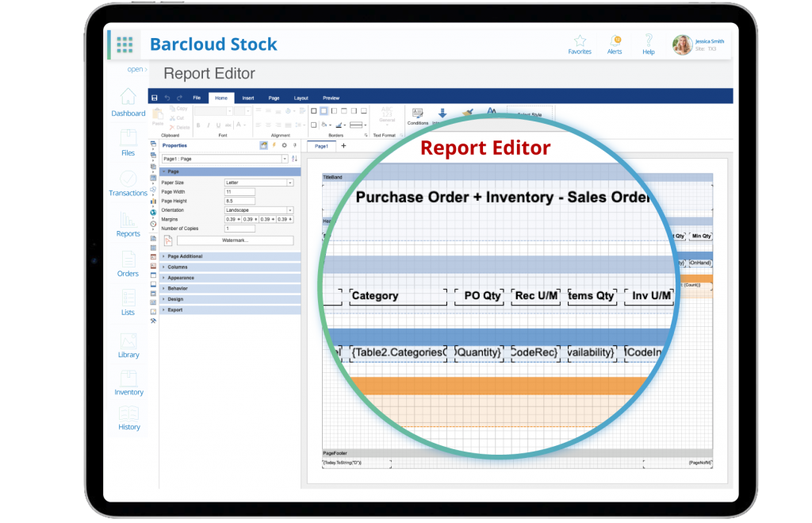Open Reports in the sidebar
Viewport: 812px width, 523px height.
pos(128,225)
